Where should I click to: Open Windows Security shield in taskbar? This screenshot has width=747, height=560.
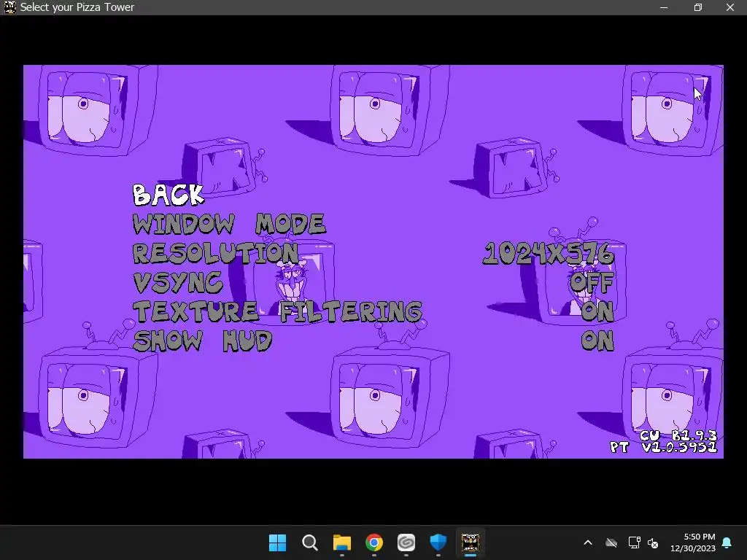[438, 542]
